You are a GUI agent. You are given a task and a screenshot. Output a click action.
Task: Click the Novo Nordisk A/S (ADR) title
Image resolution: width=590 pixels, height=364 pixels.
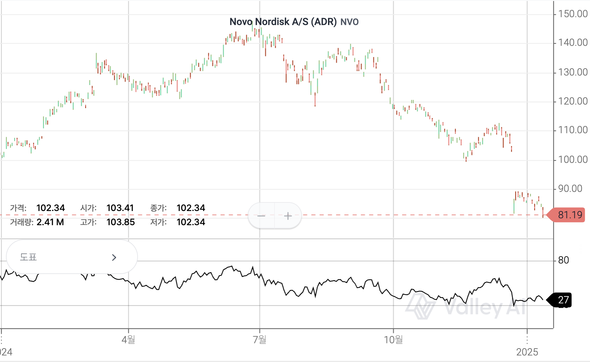click(x=283, y=22)
